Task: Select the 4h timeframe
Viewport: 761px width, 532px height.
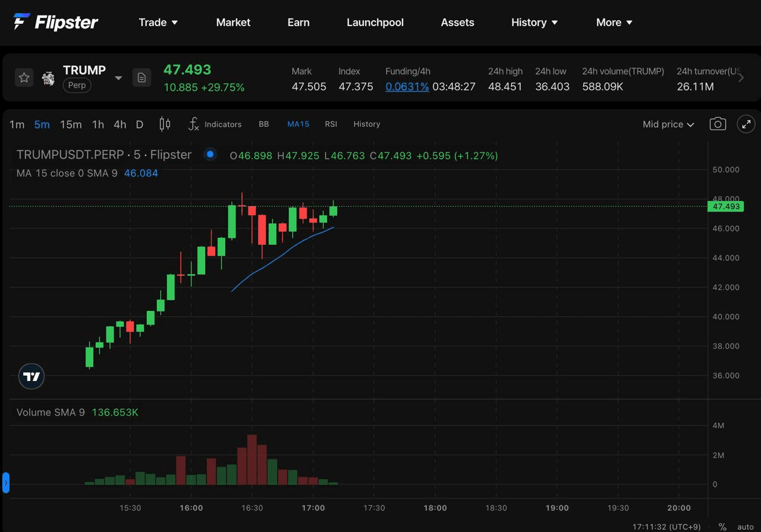Action: coord(120,124)
